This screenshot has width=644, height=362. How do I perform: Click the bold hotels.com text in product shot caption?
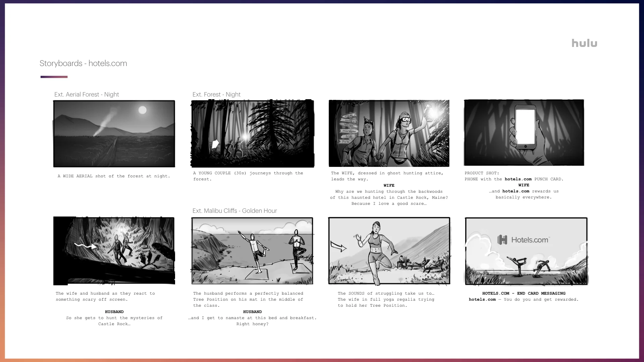[518, 179]
